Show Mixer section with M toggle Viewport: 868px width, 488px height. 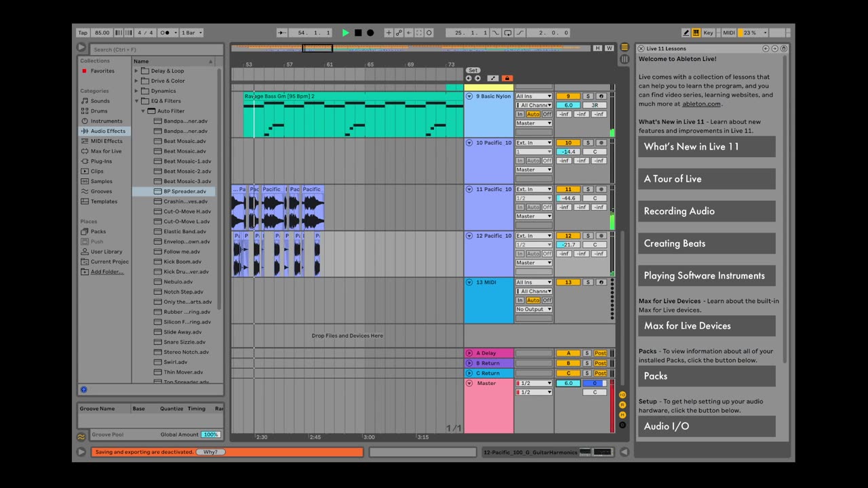pos(623,415)
